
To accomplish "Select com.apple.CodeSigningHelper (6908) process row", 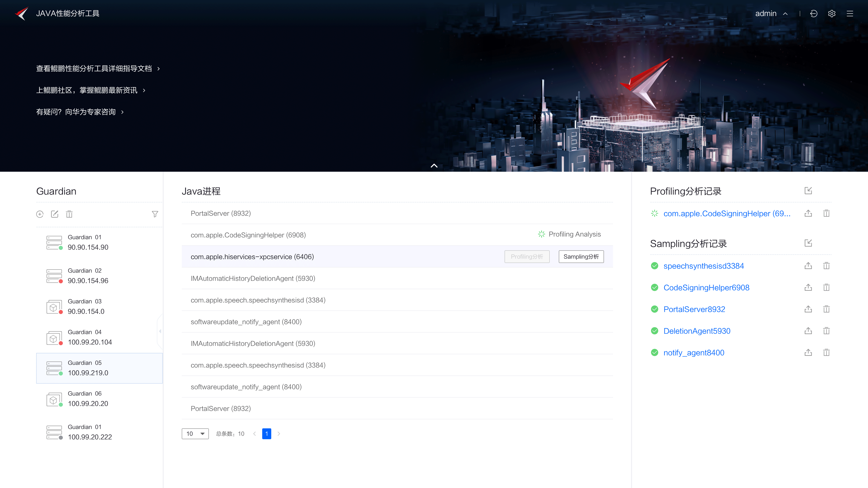I will (x=397, y=235).
